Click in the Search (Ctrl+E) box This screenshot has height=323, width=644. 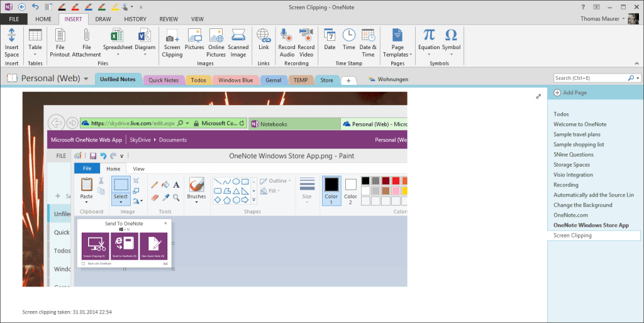pyautogui.click(x=590, y=78)
